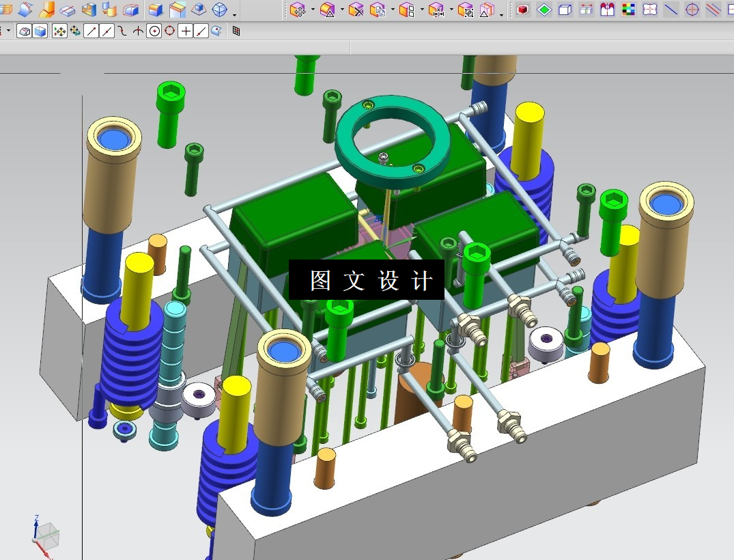
Task: Toggle the Existing Point plus snap
Action: click(186, 31)
